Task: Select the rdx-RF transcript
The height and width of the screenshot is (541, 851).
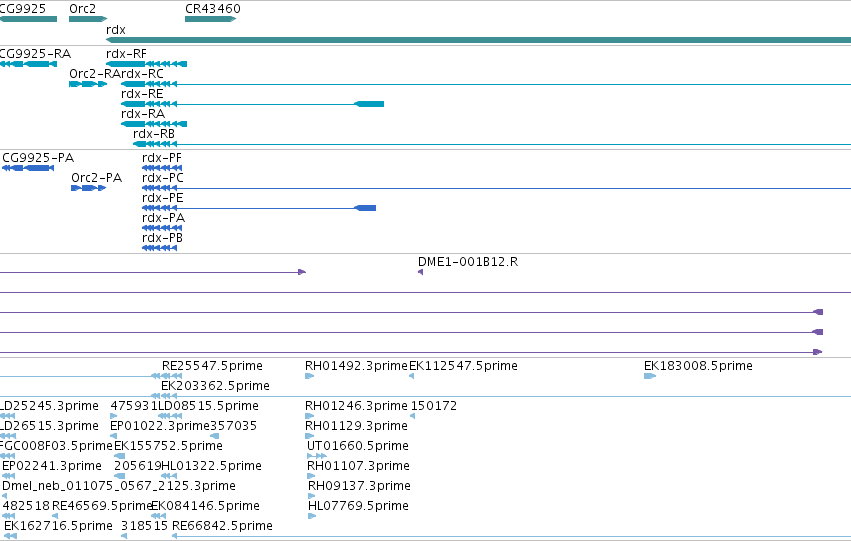Action: [x=147, y=64]
